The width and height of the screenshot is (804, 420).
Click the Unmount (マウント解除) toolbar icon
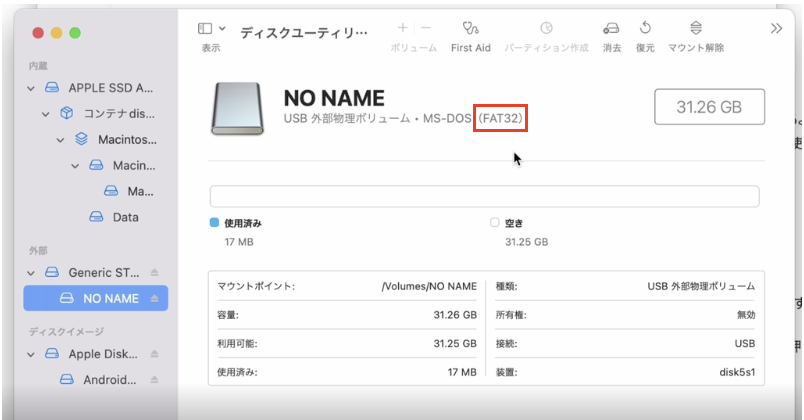[x=696, y=29]
